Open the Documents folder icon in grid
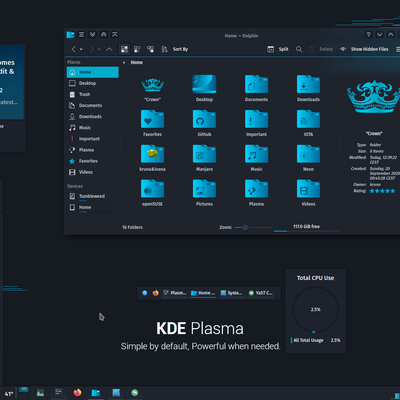This screenshot has width=400, height=400. click(x=256, y=84)
